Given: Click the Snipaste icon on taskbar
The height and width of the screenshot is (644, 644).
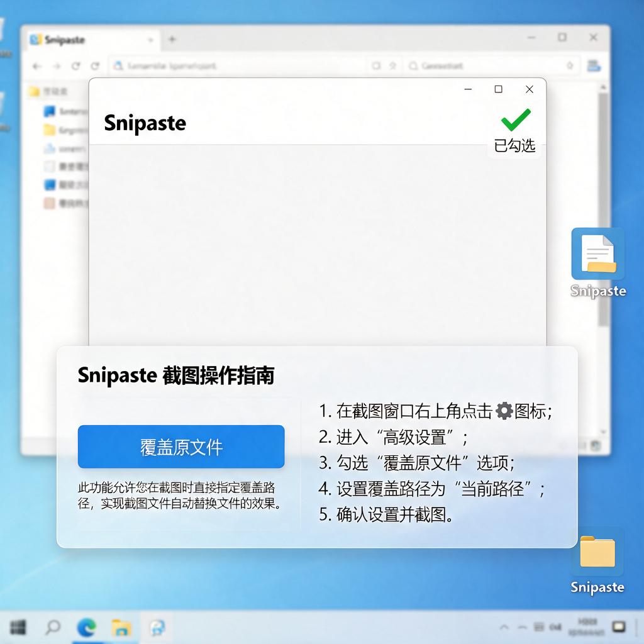Looking at the screenshot, I should (x=157, y=627).
